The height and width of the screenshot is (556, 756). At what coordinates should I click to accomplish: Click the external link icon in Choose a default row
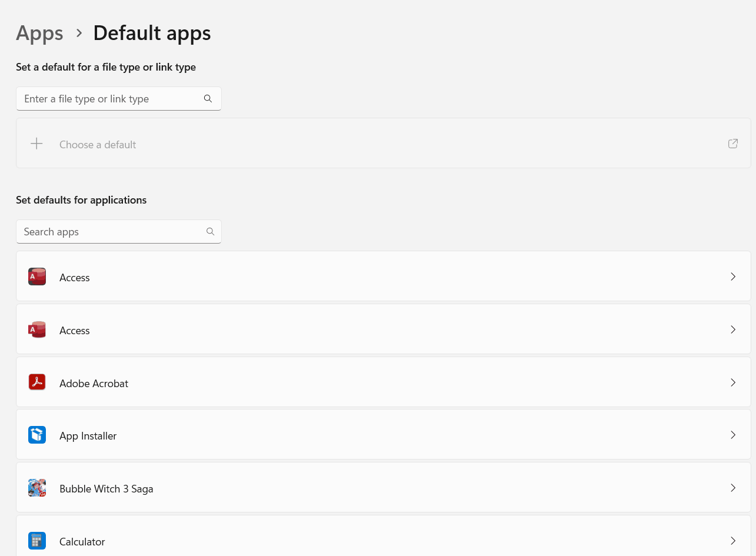[x=732, y=144]
